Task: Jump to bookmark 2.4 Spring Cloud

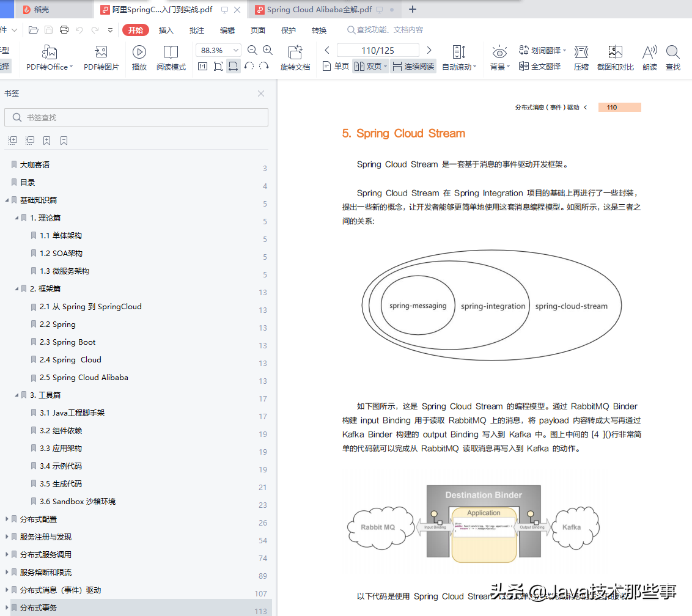Action: (70, 359)
